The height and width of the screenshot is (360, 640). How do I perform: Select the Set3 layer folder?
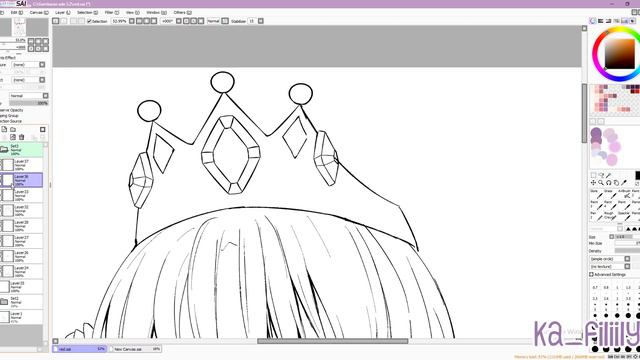tap(22, 150)
